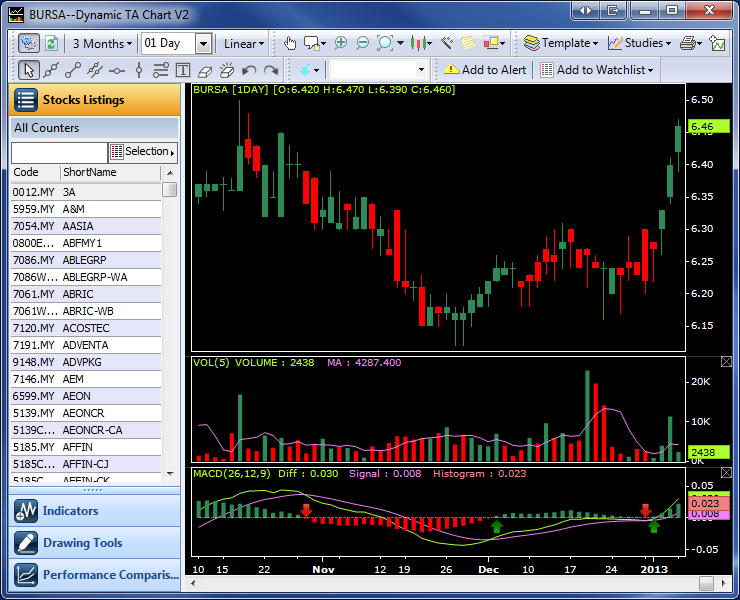
Task: Click the zoom out magnifier icon
Action: pyautogui.click(x=362, y=43)
